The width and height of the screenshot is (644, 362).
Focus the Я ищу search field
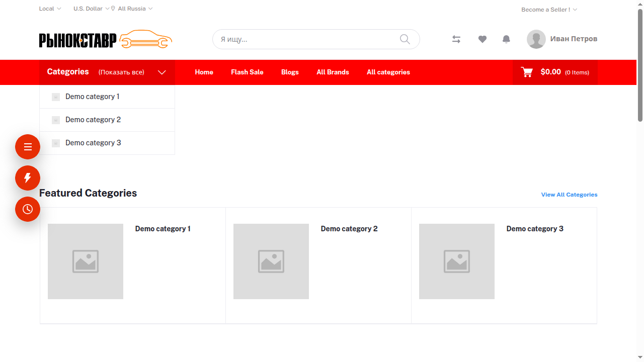(x=316, y=39)
